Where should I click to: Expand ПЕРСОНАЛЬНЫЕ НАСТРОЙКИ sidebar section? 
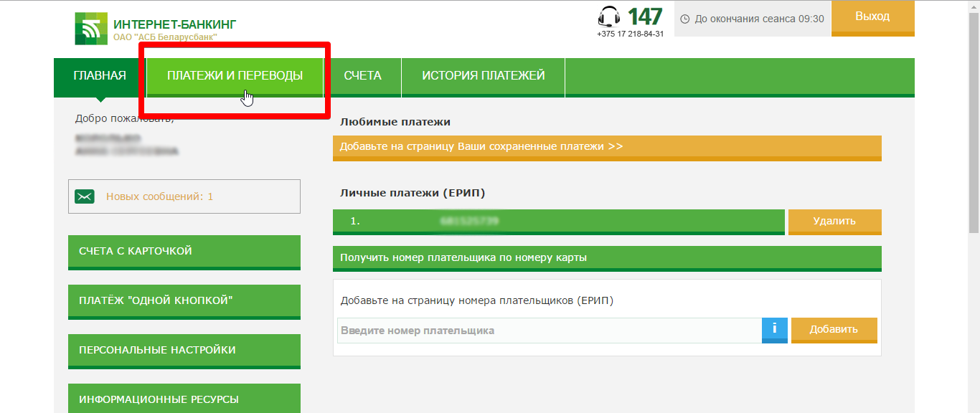point(184,351)
